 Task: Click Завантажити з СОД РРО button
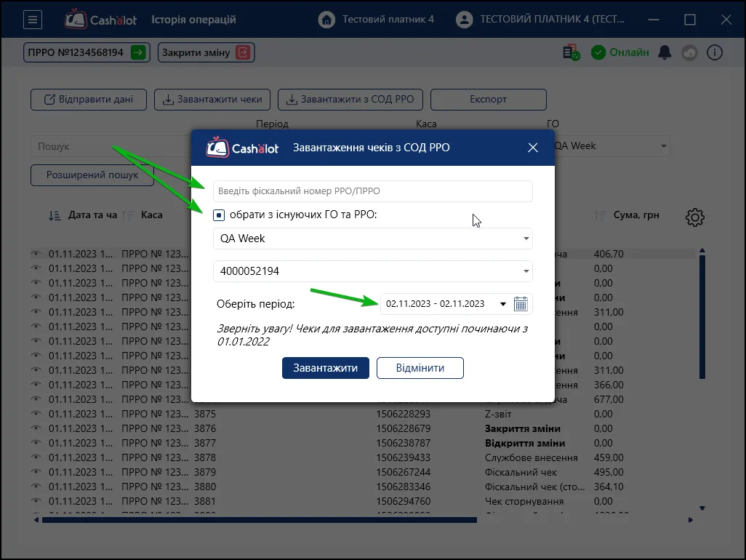pyautogui.click(x=350, y=100)
